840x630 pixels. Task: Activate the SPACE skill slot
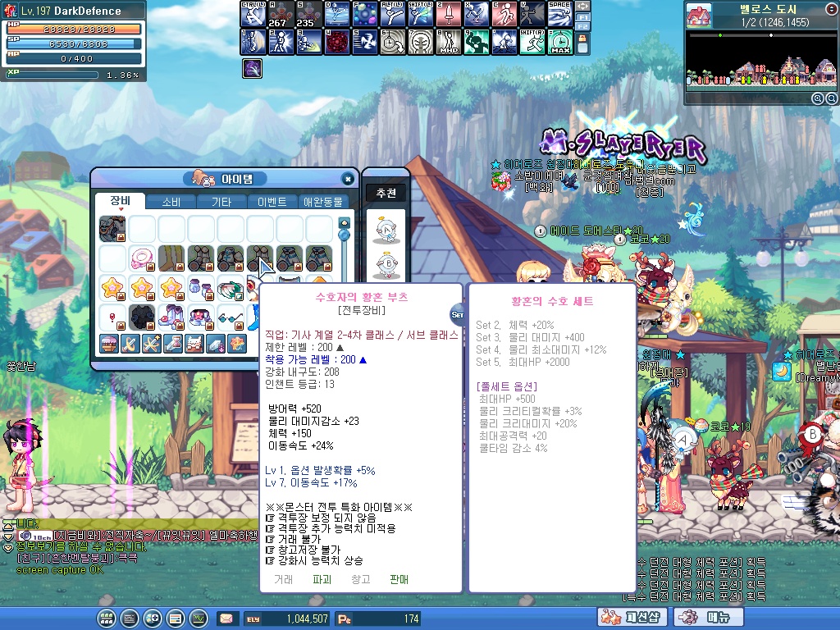tap(559, 14)
